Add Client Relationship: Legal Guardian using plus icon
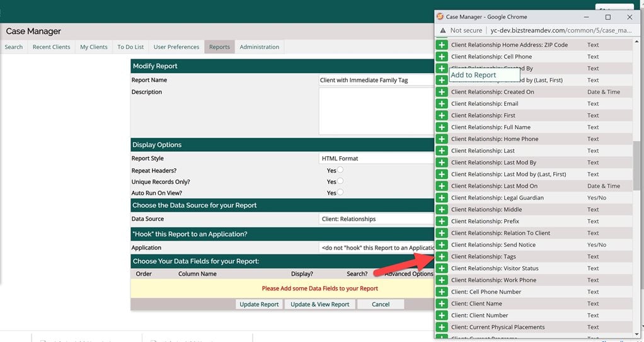This screenshot has height=342, width=644. tap(442, 198)
